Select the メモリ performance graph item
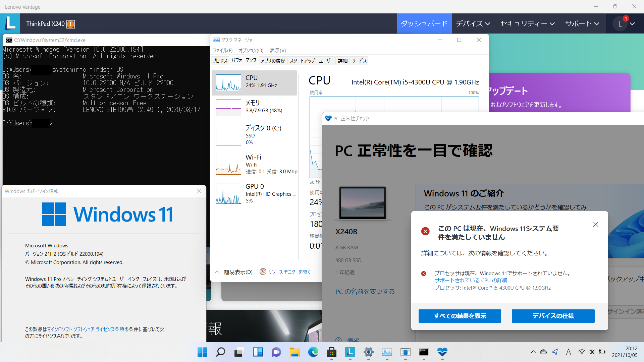 254,107
